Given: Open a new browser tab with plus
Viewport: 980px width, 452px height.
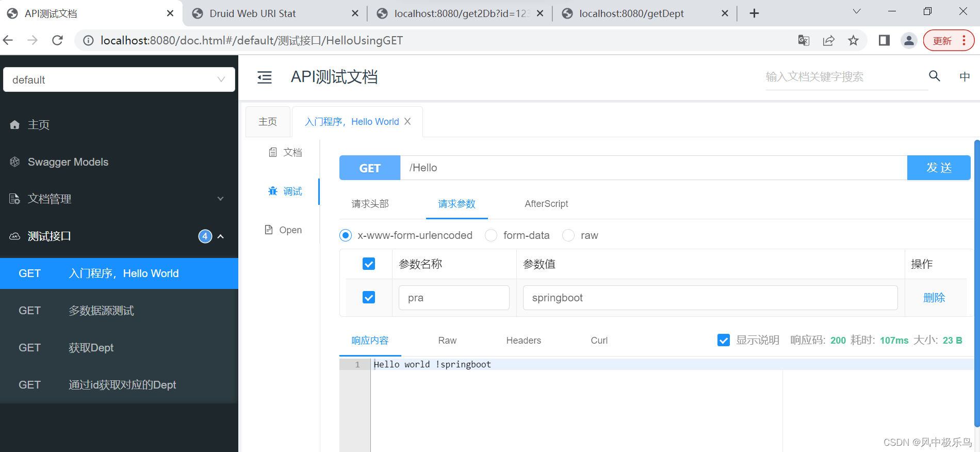Looking at the screenshot, I should pos(754,13).
